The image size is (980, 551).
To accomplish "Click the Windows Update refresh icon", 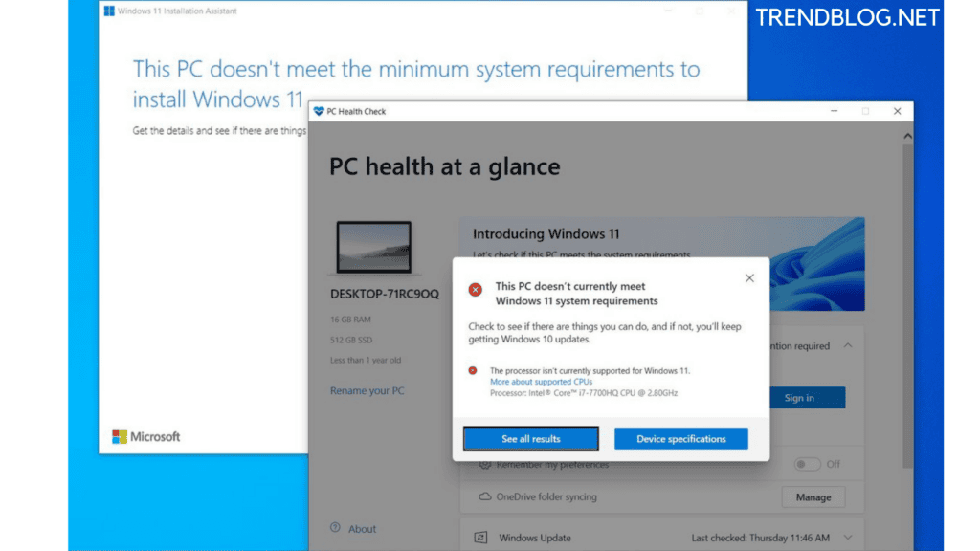I will click(480, 538).
